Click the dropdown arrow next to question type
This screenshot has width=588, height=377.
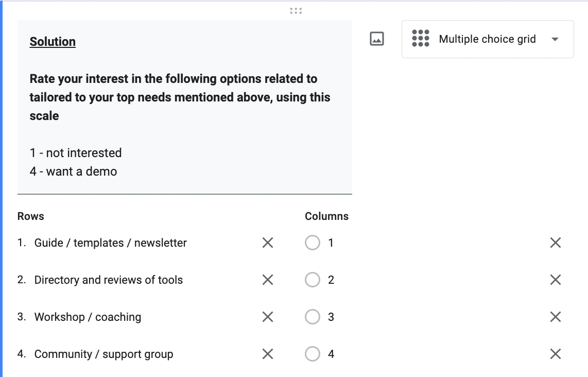click(x=555, y=39)
